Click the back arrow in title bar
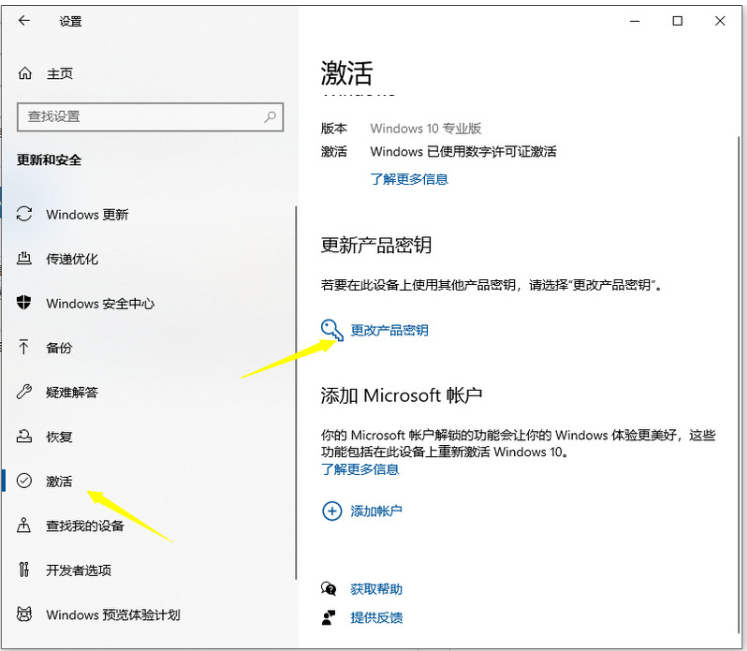747x651 pixels. pos(24,21)
